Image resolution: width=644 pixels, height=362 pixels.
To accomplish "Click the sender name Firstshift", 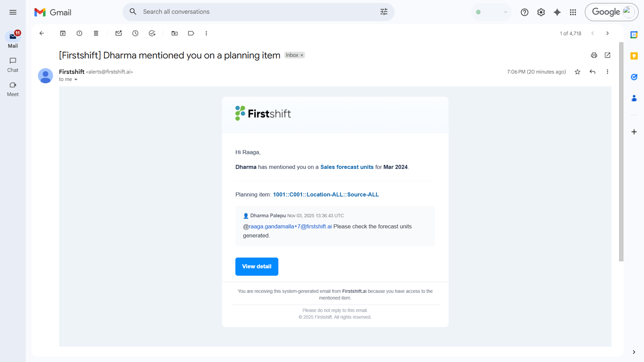I will click(72, 72).
